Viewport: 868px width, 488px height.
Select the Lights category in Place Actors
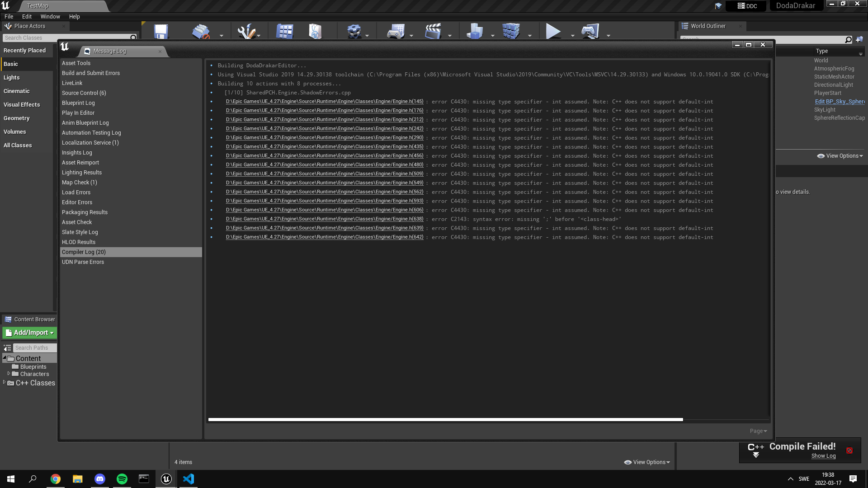click(x=12, y=77)
